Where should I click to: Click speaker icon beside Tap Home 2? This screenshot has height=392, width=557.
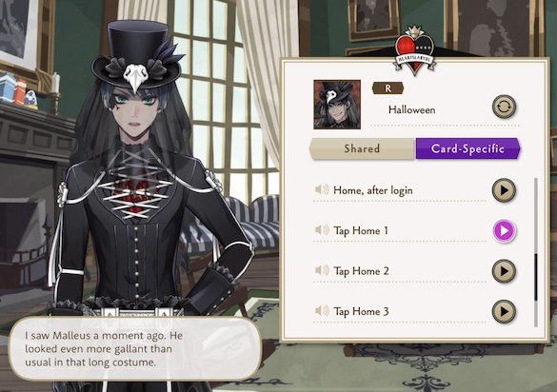coord(322,270)
